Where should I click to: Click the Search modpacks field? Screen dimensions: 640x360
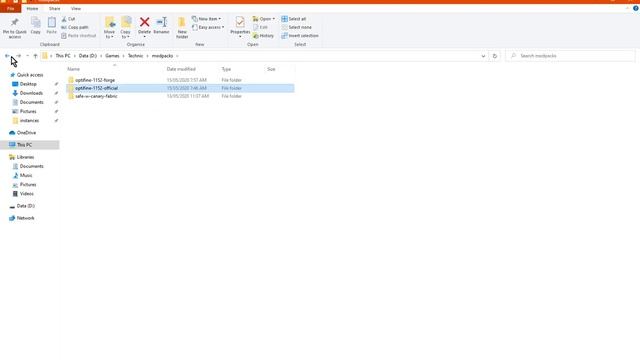[x=570, y=56]
